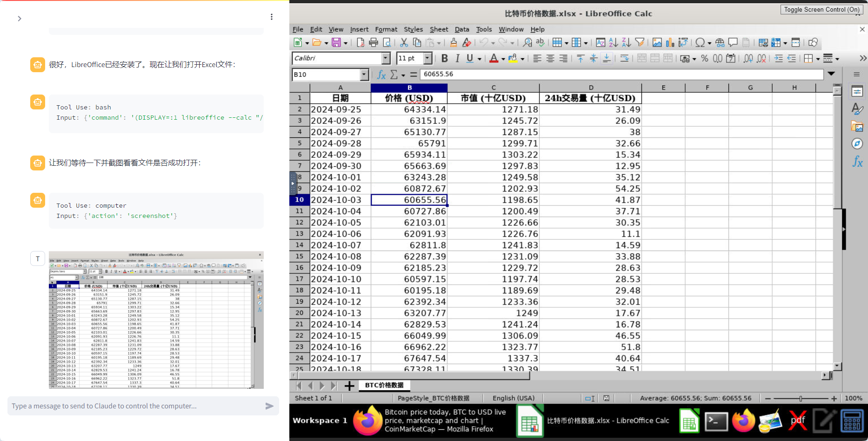
Task: Switch off Toggle Screen Control
Action: click(821, 9)
